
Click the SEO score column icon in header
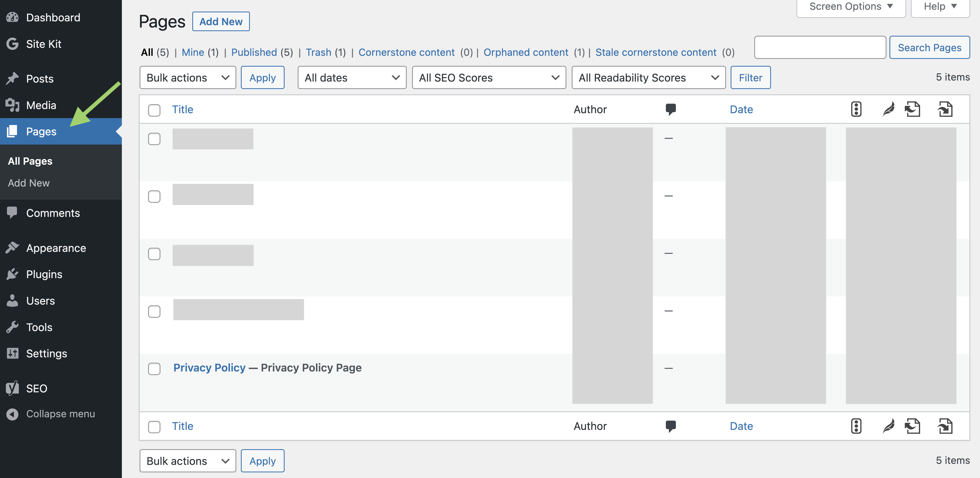coord(856,109)
